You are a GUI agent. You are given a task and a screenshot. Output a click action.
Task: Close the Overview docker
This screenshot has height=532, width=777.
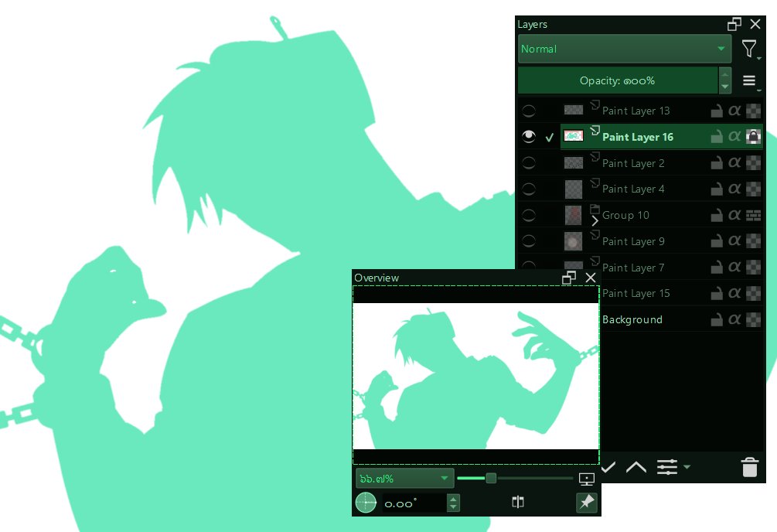591,278
